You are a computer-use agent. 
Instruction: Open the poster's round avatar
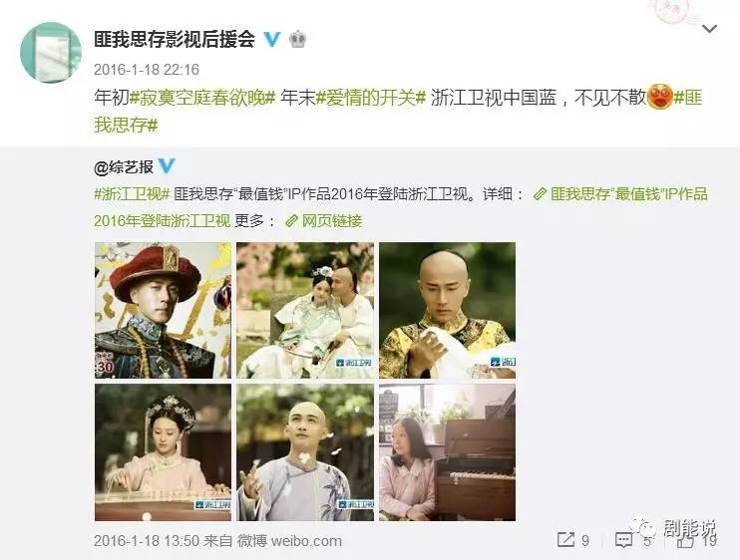point(51,53)
